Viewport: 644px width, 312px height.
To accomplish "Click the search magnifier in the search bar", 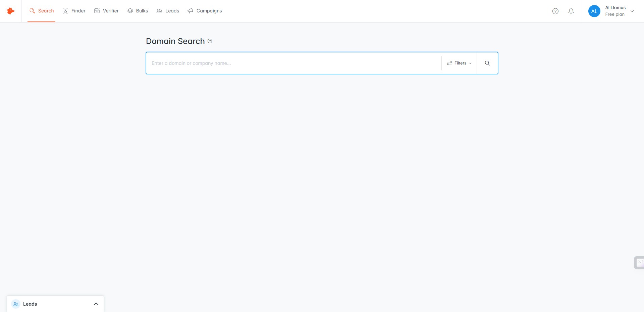I will 487,63.
